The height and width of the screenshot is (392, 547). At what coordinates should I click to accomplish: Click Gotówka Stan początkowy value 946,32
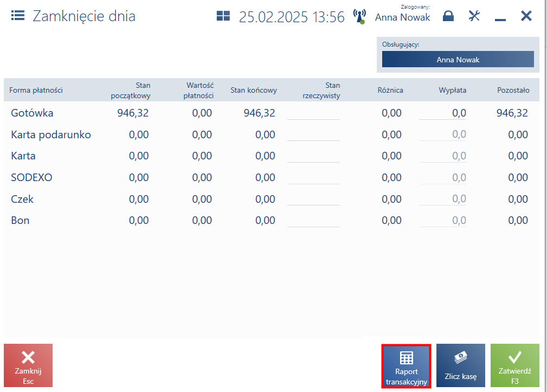[133, 113]
